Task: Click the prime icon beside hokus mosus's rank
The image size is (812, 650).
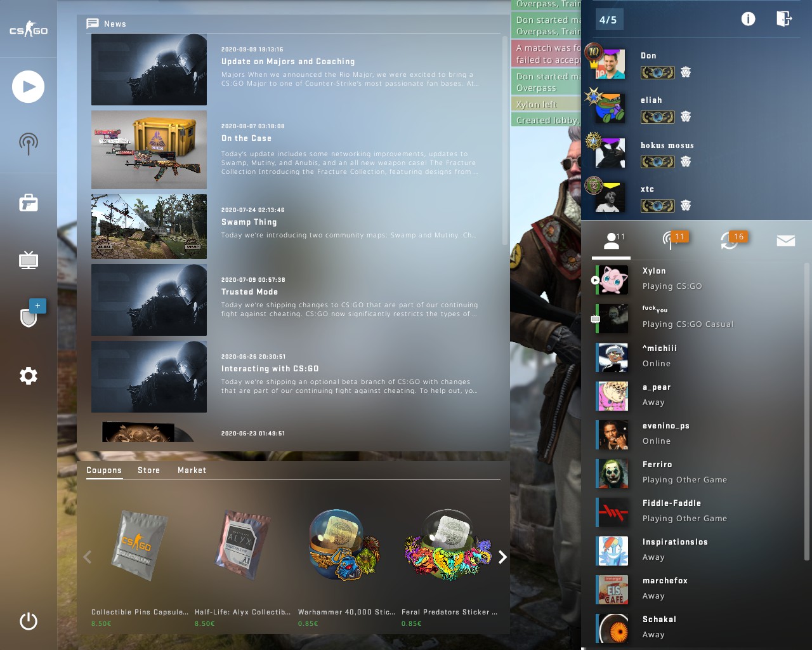Action: tap(686, 162)
